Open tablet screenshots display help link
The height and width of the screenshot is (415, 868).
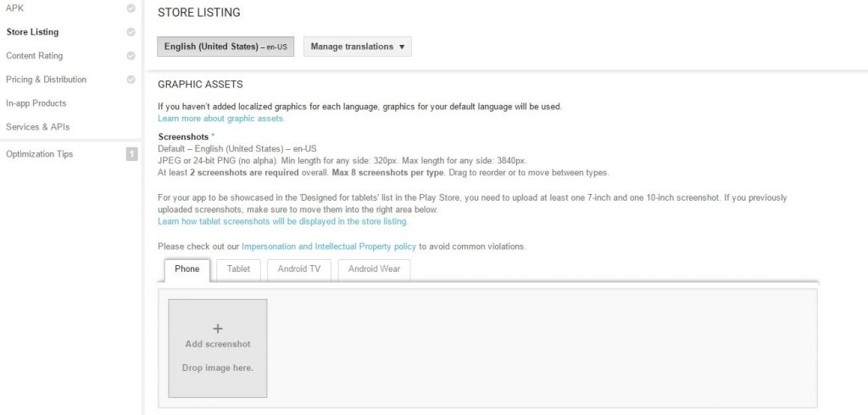click(x=282, y=221)
